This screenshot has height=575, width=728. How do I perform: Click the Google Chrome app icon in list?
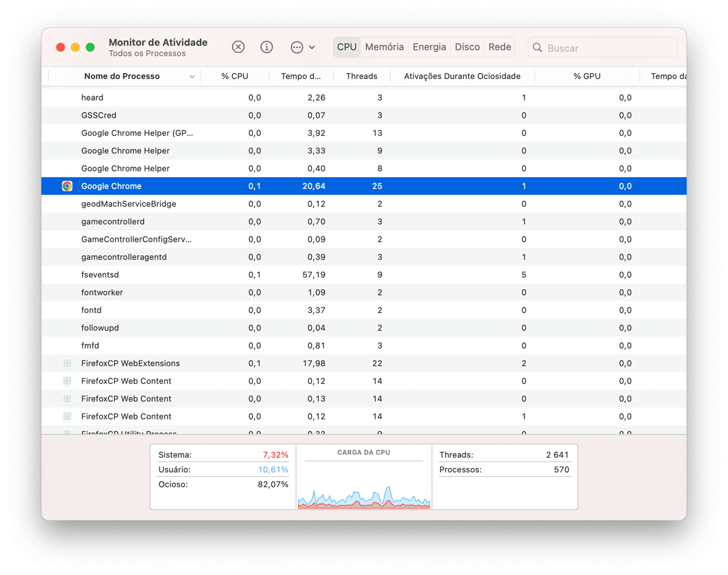click(x=67, y=186)
